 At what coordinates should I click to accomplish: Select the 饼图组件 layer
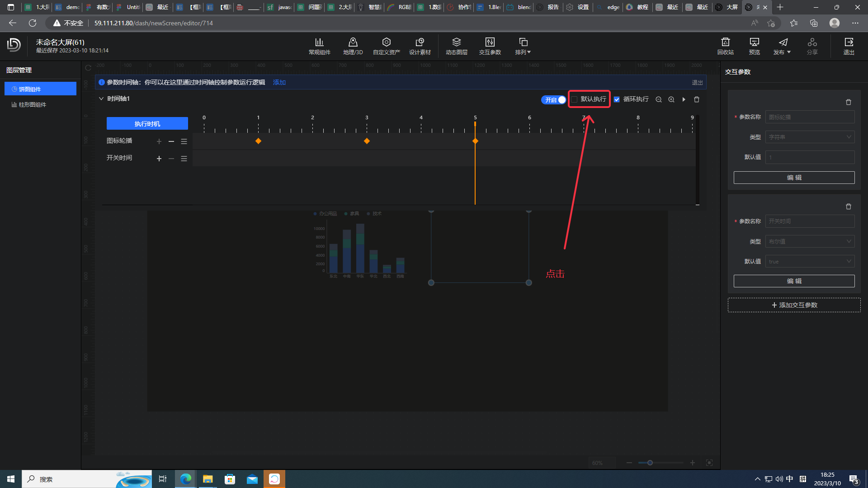tap(40, 89)
